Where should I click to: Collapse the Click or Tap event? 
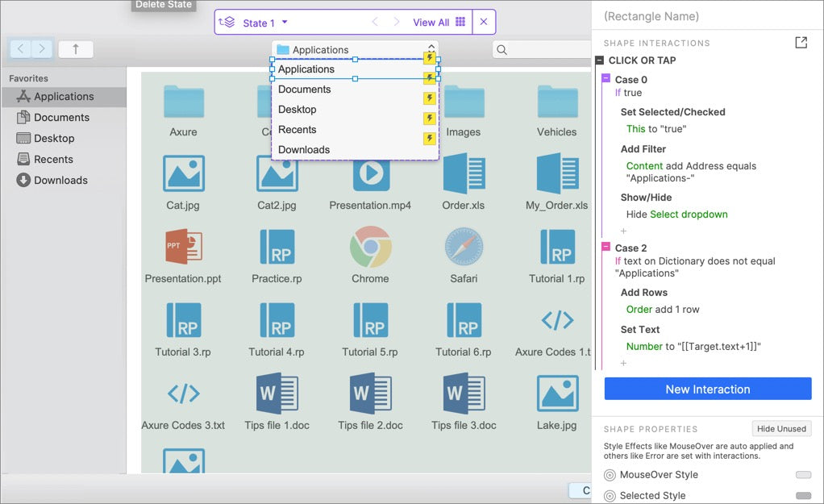pos(600,60)
